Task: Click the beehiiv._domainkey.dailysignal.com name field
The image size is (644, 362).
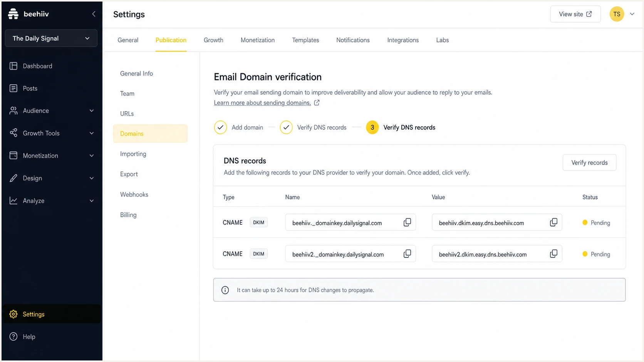Action: pos(351,222)
